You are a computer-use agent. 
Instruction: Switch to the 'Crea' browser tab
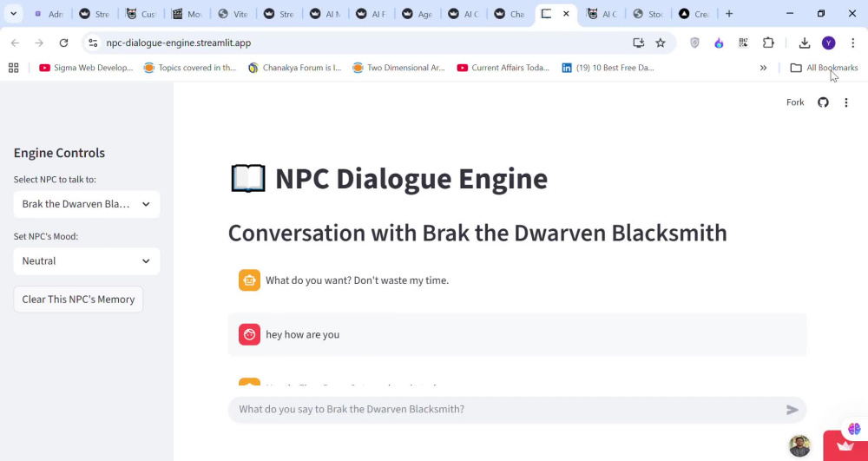pyautogui.click(x=694, y=14)
